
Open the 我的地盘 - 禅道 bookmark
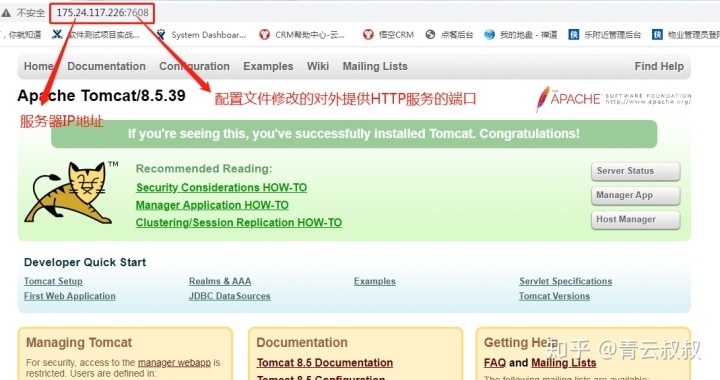pyautogui.click(x=521, y=35)
